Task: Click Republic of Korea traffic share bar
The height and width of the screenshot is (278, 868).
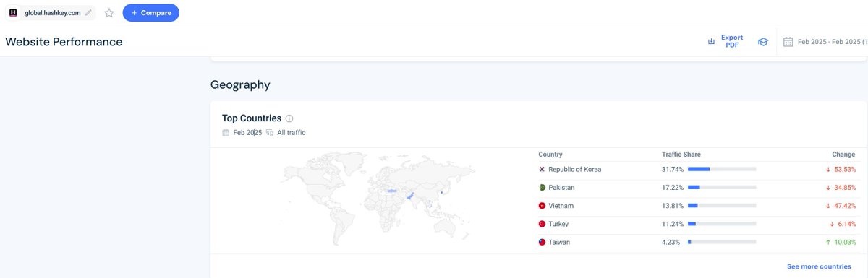Action: tap(722, 170)
